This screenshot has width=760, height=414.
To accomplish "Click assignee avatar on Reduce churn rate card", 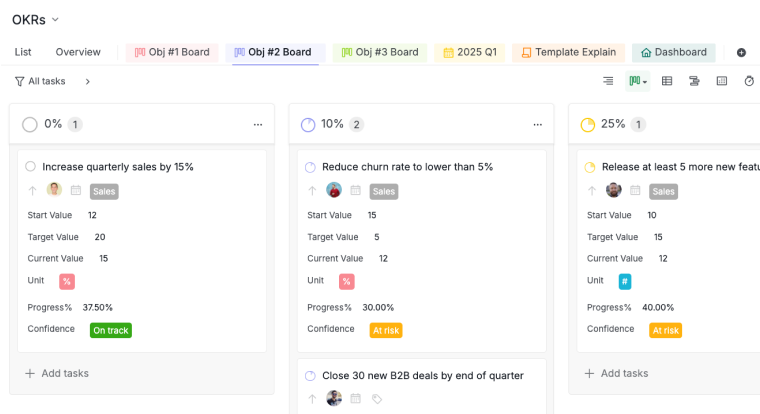I will pos(334,190).
